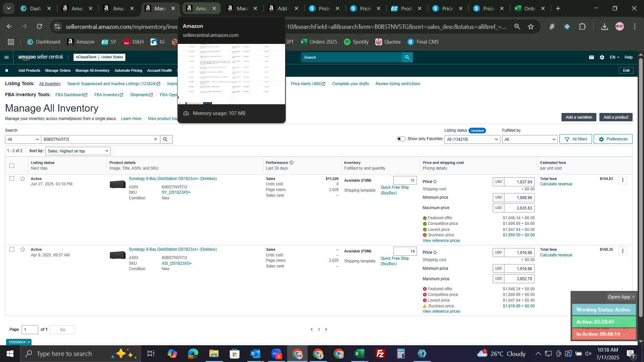Click the Edit navigation button

(626, 70)
